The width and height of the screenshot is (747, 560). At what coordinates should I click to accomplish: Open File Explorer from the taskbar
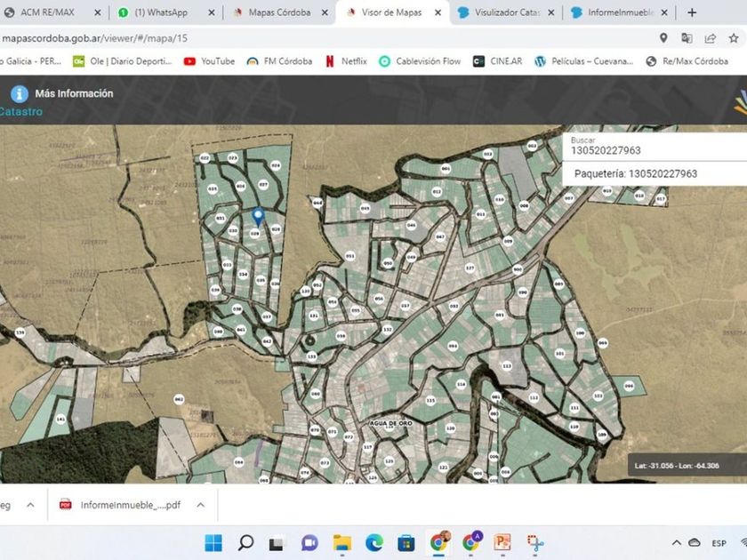pos(342,543)
